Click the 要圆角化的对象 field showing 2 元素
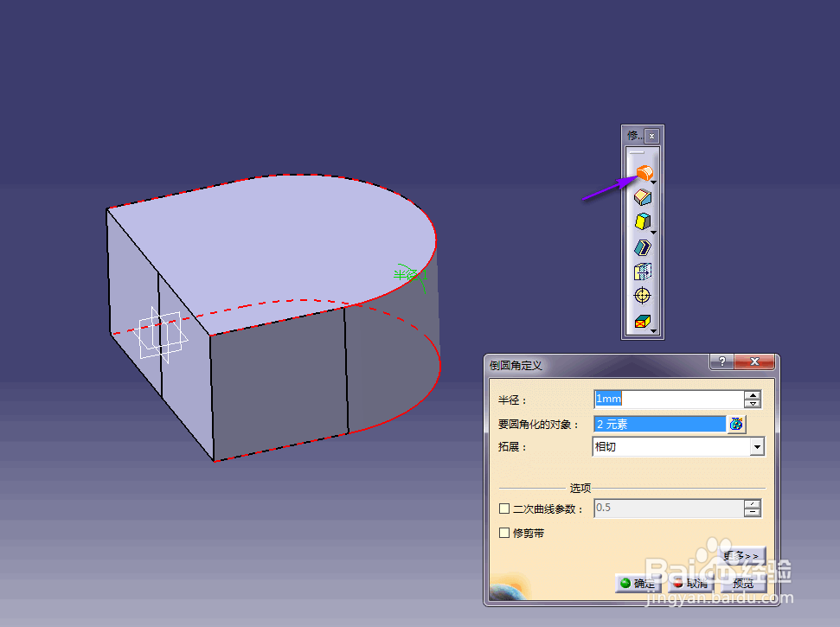 [x=660, y=424]
